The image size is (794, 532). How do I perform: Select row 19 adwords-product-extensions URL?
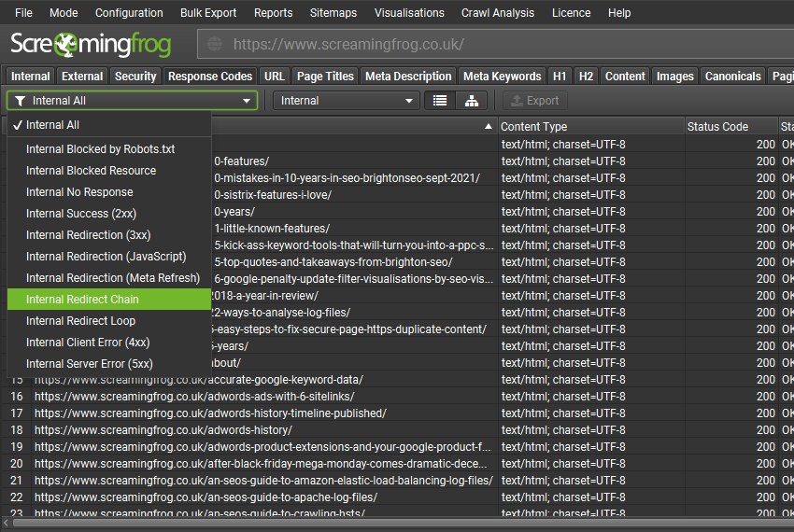pos(262,447)
